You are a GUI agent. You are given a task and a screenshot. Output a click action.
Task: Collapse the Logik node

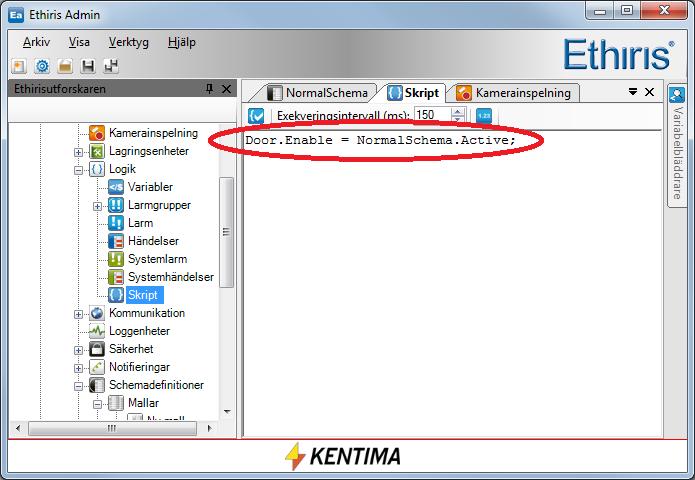pyautogui.click(x=78, y=170)
